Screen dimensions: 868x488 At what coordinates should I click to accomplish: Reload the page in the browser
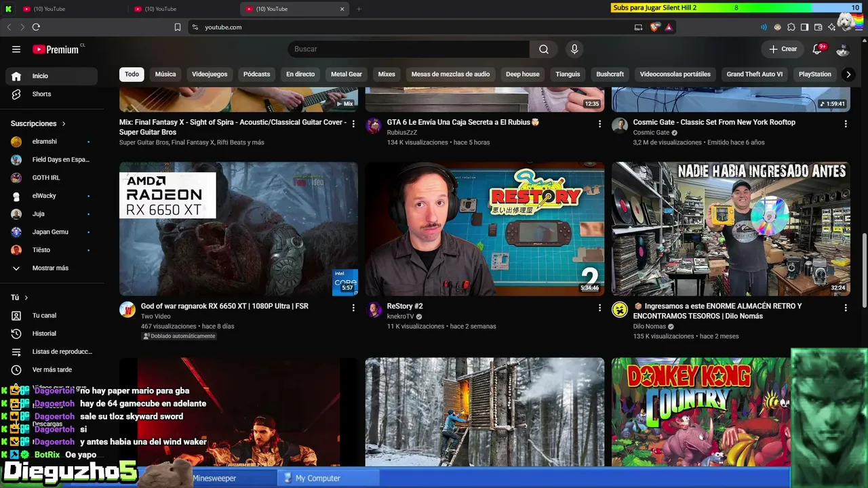(36, 27)
